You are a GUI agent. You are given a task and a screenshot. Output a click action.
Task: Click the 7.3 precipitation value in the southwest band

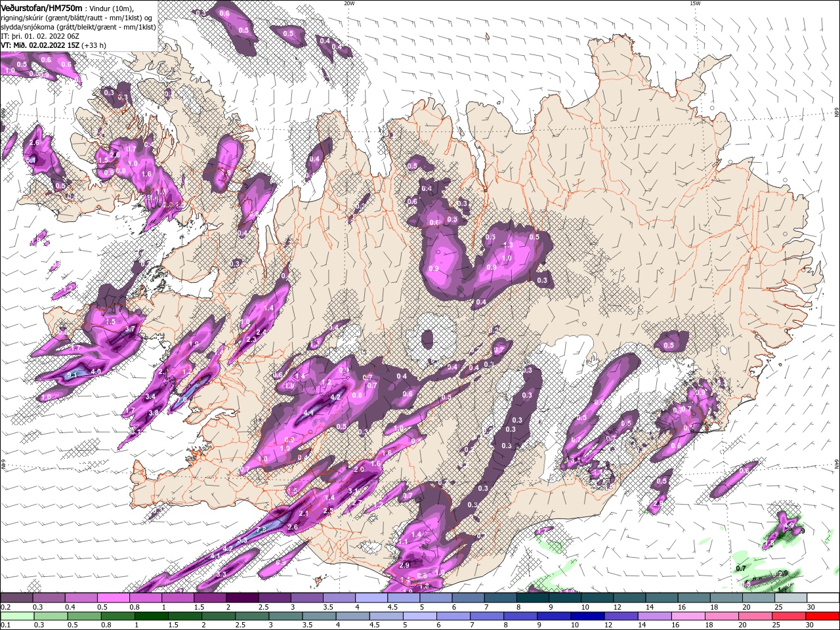pos(261,530)
